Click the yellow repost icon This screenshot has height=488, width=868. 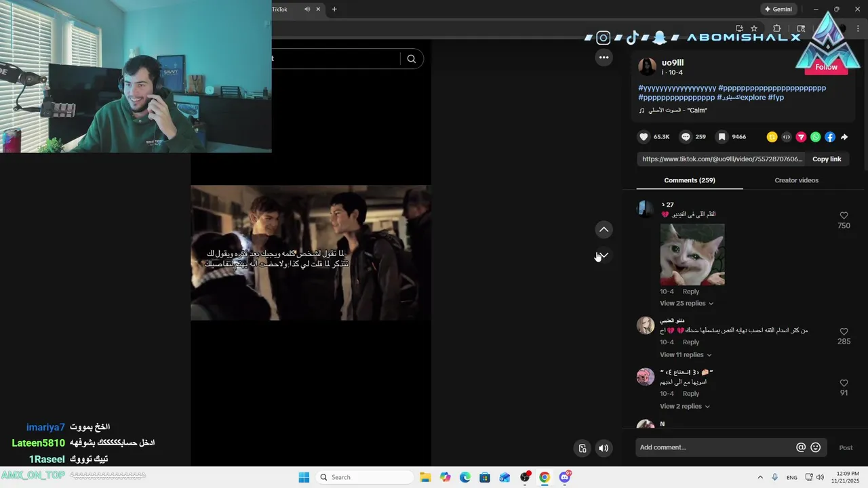coord(772,137)
